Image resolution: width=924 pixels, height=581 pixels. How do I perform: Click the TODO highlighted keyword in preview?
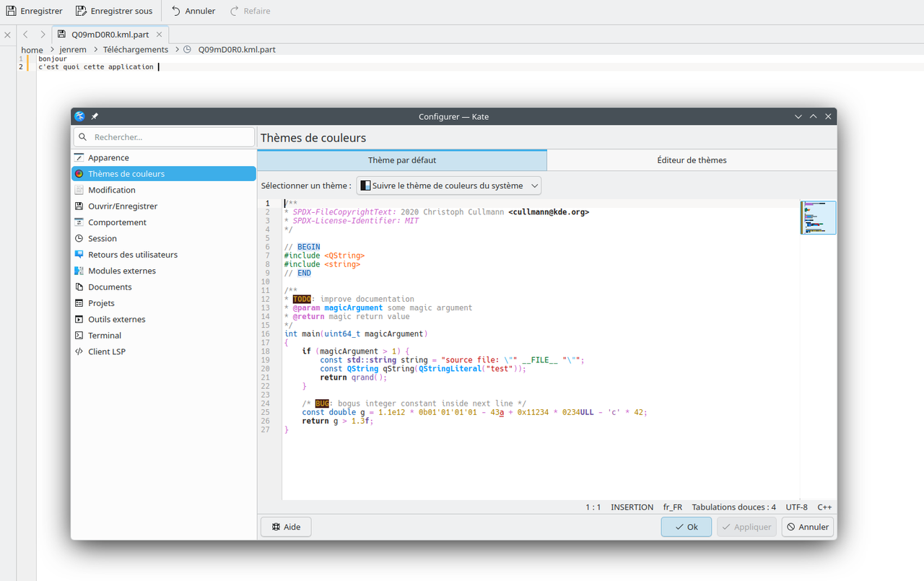click(302, 299)
